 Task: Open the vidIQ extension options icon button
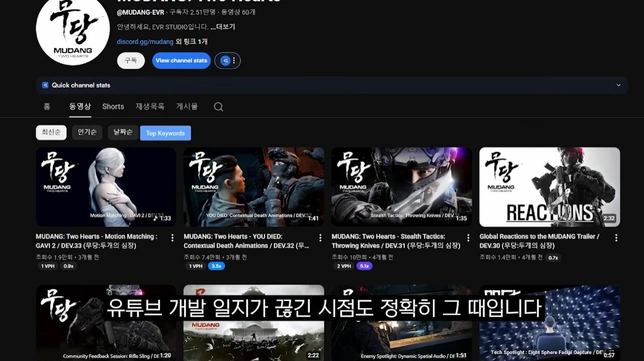pos(228,61)
